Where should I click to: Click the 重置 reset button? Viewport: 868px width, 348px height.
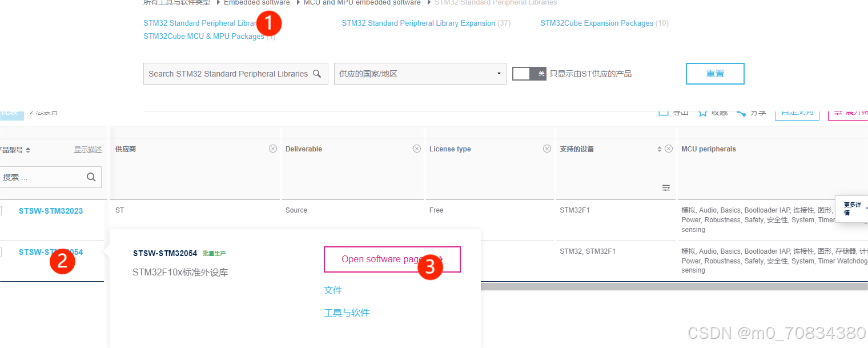pyautogui.click(x=715, y=74)
